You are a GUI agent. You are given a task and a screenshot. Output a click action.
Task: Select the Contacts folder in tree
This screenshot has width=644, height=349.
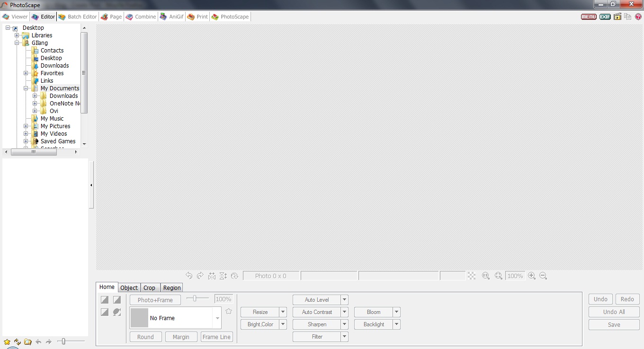point(52,51)
